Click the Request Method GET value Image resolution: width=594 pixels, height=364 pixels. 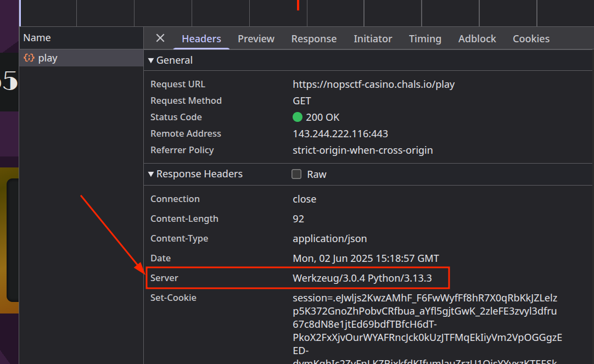(301, 100)
